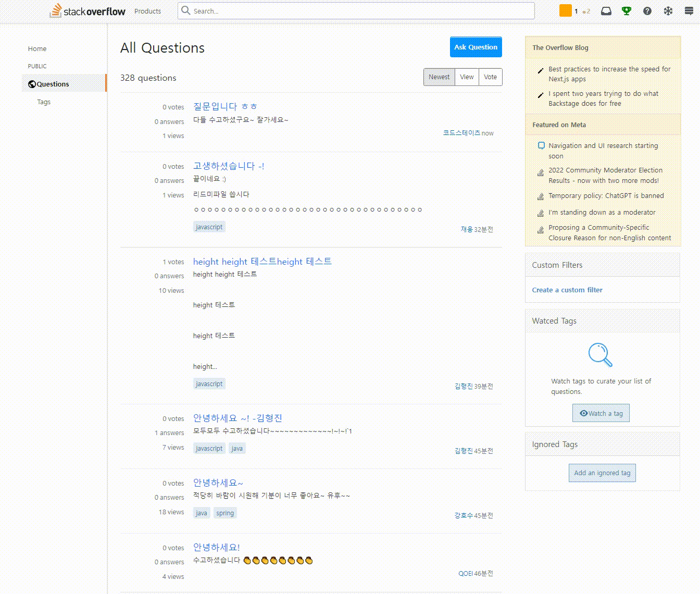The image size is (700, 594).
Task: Click java tag on 안녕하세요~ question
Action: click(x=202, y=513)
